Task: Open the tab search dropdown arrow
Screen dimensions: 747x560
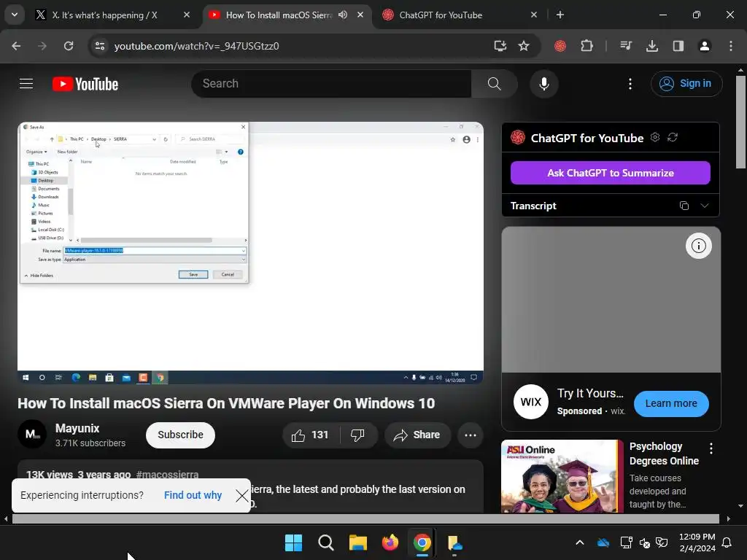Action: click(15, 15)
